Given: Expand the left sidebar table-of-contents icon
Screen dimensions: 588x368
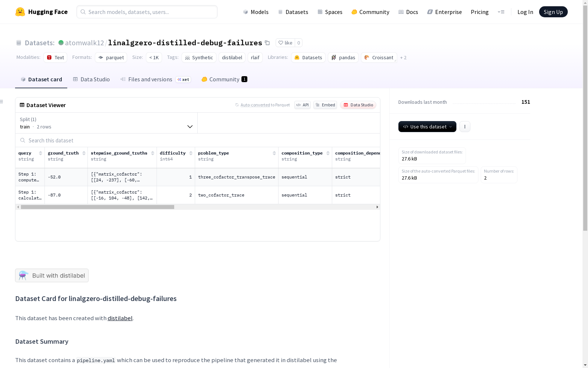Looking at the screenshot, I should coord(2,102).
